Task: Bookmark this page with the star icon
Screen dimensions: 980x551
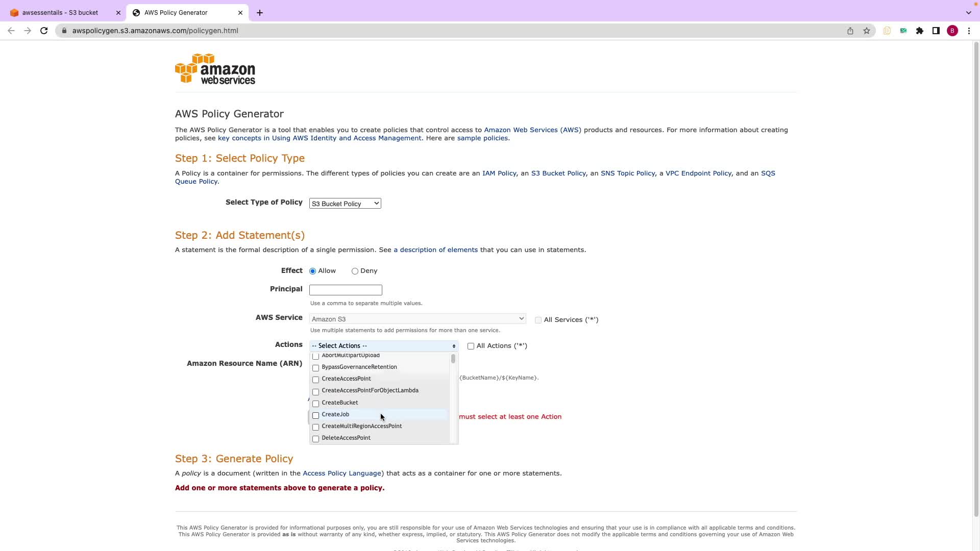Action: click(x=867, y=31)
